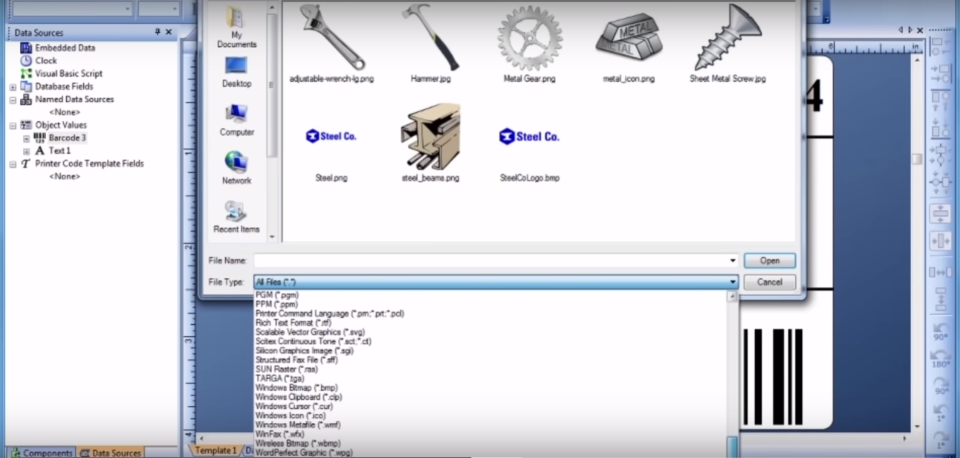Select Sheet Metal Screw.jpg file
This screenshot has width=960, height=458.
click(x=727, y=42)
